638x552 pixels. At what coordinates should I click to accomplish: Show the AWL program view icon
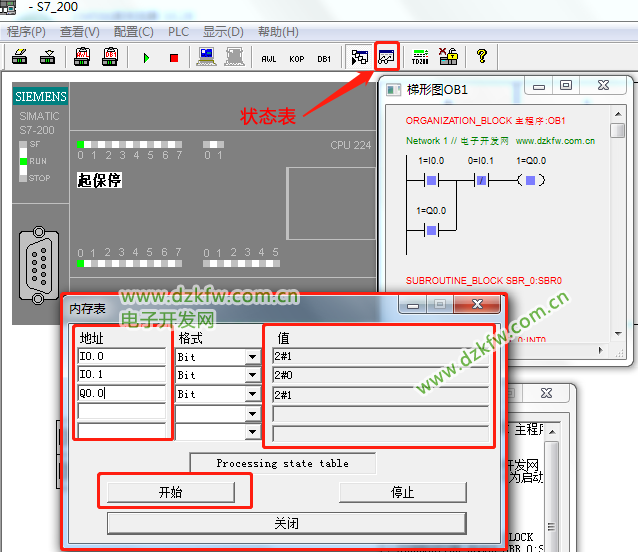[268, 58]
